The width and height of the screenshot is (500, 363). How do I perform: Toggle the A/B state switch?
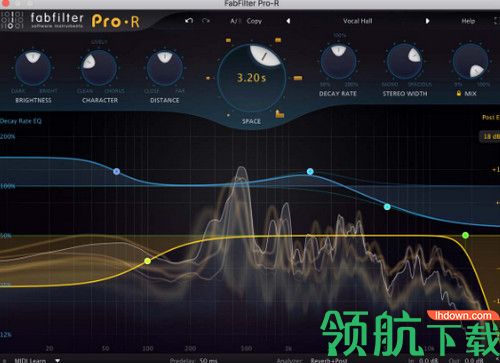tap(235, 21)
